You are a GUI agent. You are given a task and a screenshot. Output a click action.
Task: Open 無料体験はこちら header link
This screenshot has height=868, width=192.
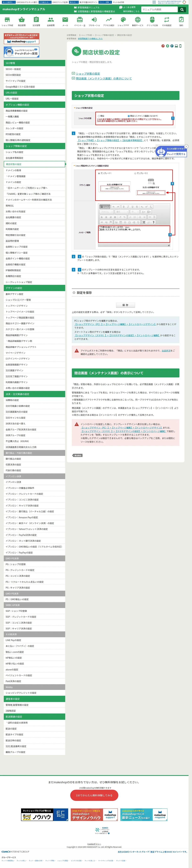pyautogui.click(x=131, y=11)
